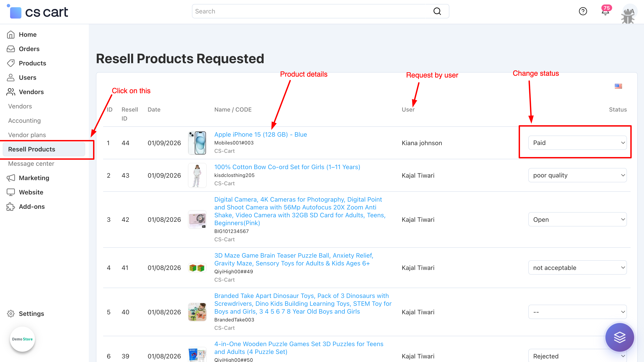Open the help question mark icon
This screenshot has width=644, height=362.
click(x=583, y=11)
